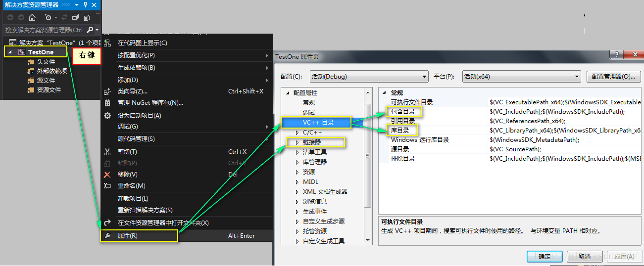
Task: Select the 资源文件 folder icon
Action: pyautogui.click(x=31, y=90)
